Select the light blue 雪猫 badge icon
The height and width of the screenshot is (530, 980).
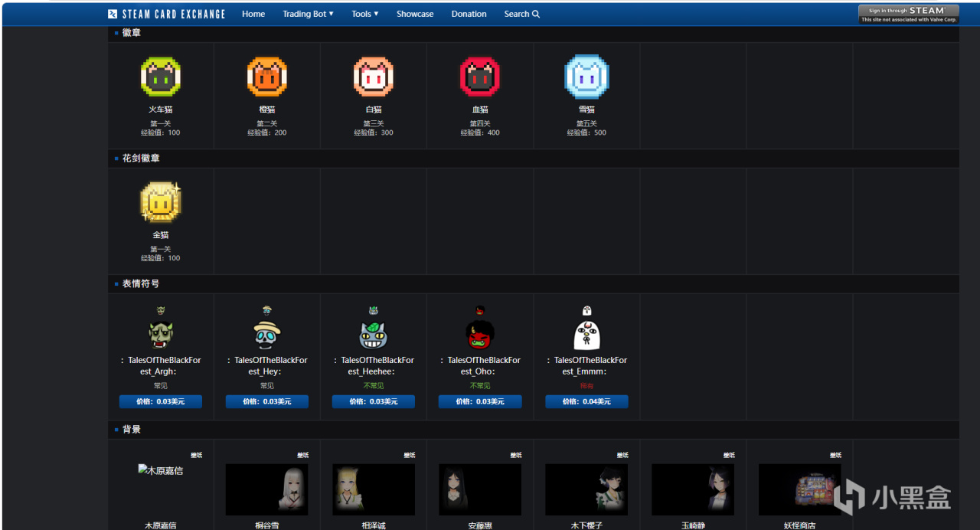click(586, 77)
